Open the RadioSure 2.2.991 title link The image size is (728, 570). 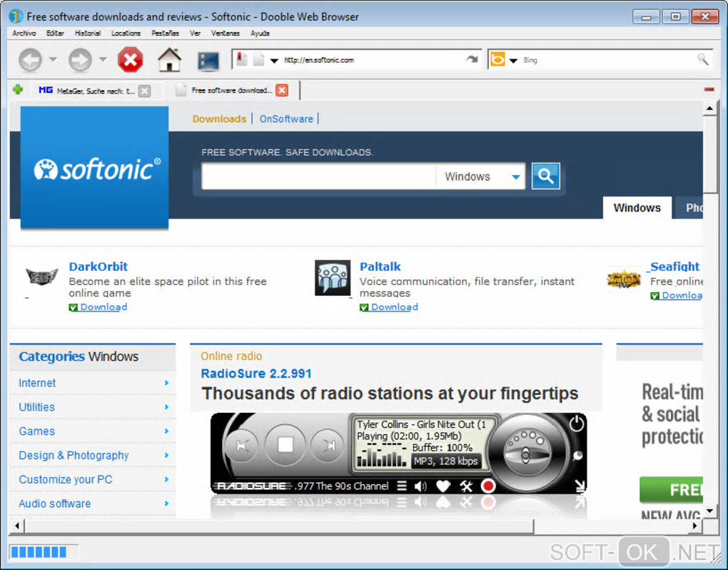coord(256,374)
